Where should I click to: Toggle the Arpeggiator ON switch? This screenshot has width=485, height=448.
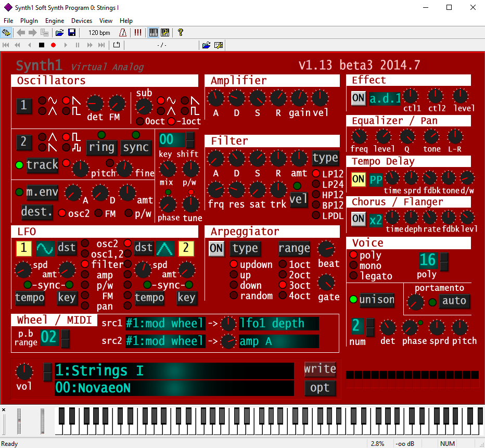click(x=216, y=248)
